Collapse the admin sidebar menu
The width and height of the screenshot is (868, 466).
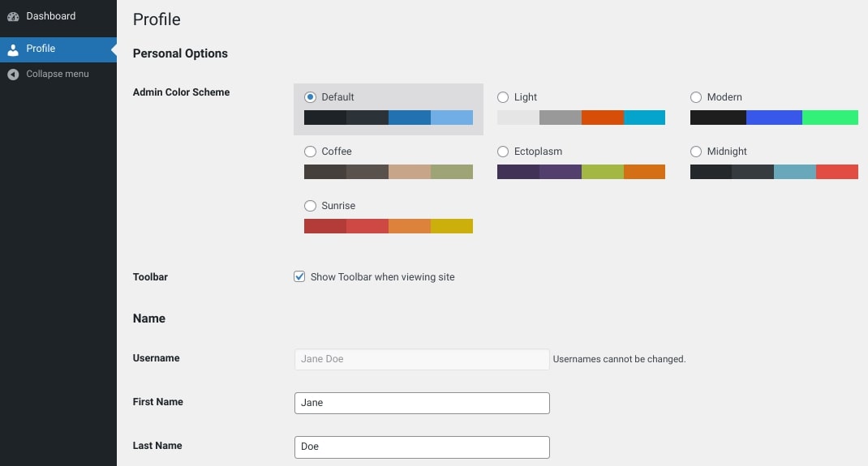click(x=57, y=75)
